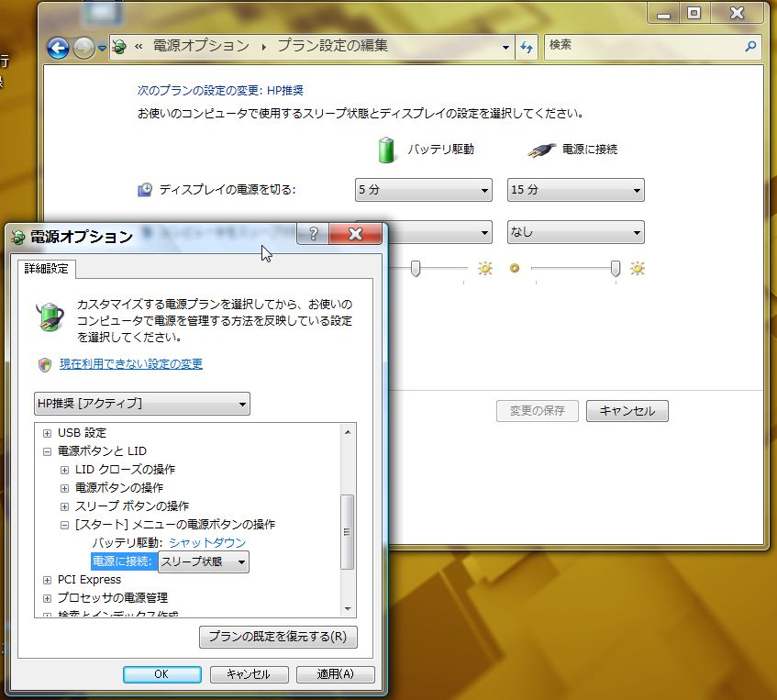Go back with the blue back arrow
The image size is (777, 700).
tap(58, 49)
